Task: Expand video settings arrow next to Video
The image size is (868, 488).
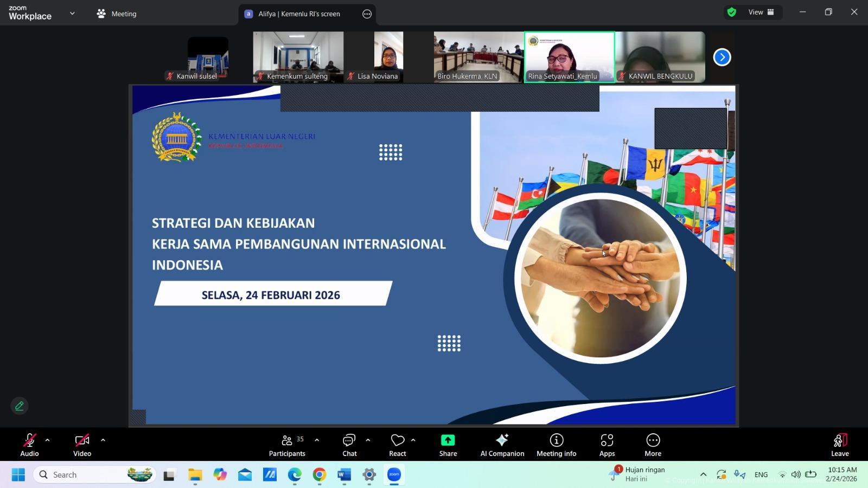Action: [x=103, y=440]
